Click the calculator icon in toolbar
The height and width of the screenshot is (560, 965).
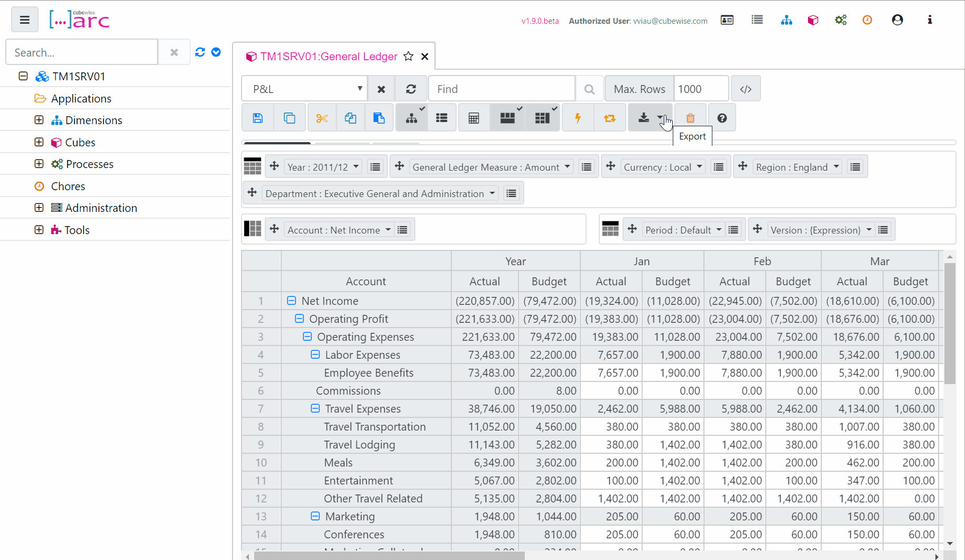[474, 118]
